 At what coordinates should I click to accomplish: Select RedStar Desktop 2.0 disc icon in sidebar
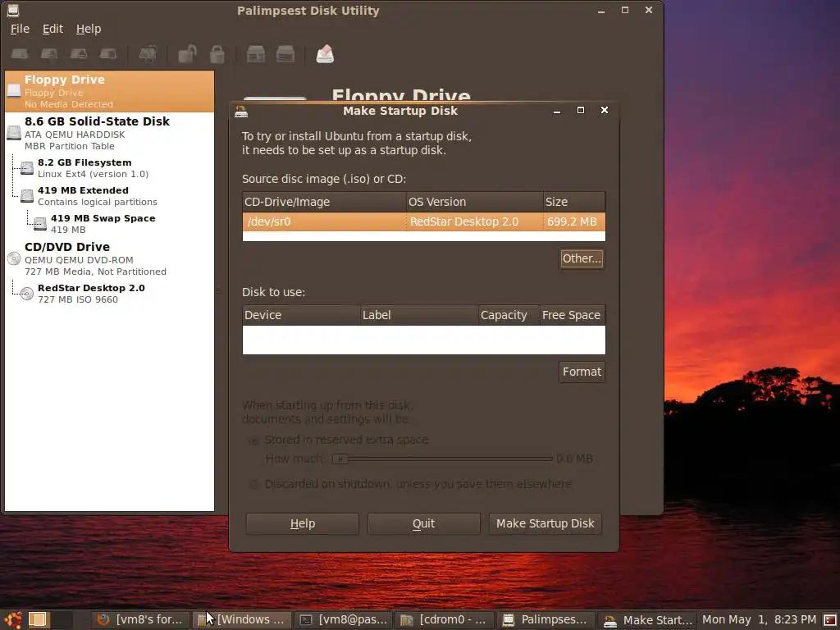(x=27, y=293)
